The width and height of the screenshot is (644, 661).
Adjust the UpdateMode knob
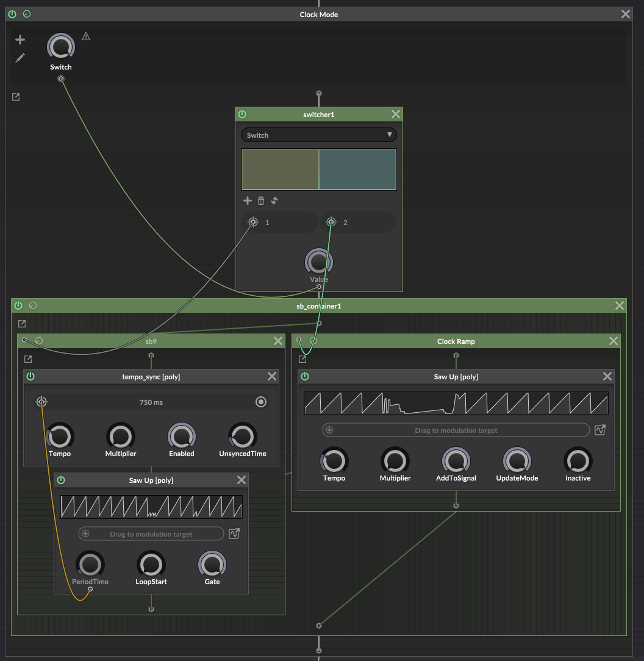(x=517, y=461)
